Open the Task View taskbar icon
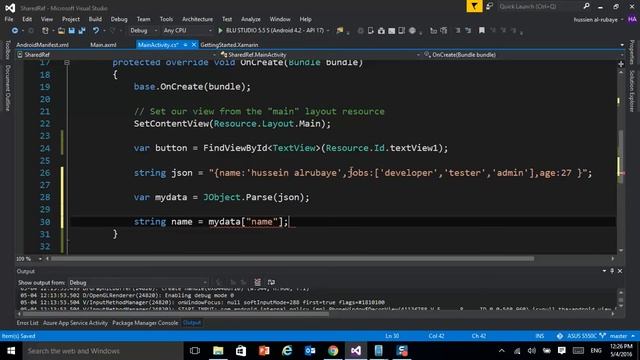 [x=195, y=351]
